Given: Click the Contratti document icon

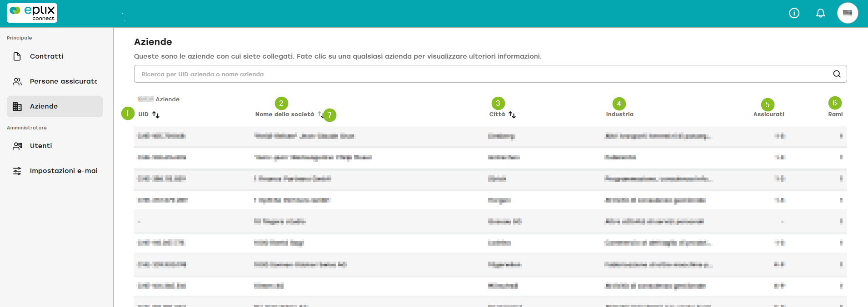Looking at the screenshot, I should click(17, 56).
